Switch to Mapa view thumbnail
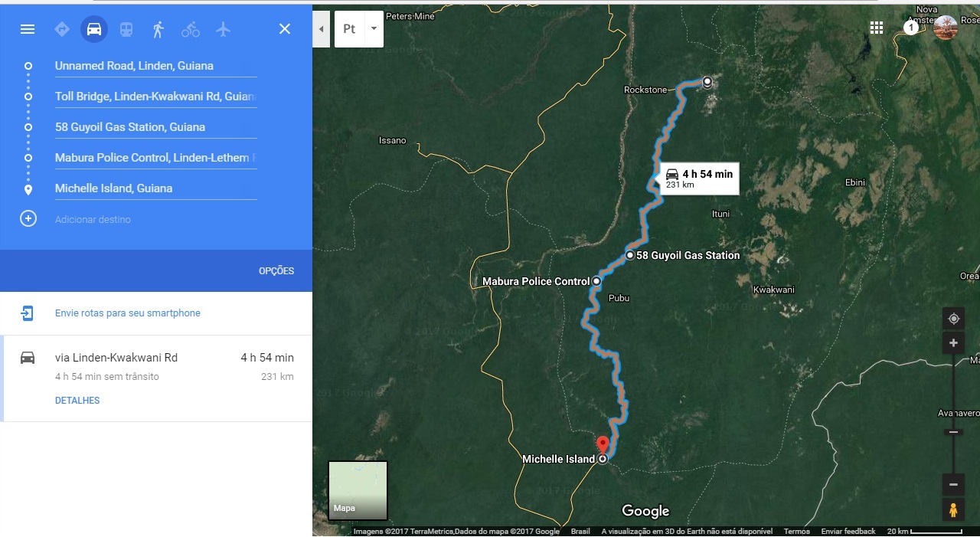980x537 pixels. click(358, 490)
